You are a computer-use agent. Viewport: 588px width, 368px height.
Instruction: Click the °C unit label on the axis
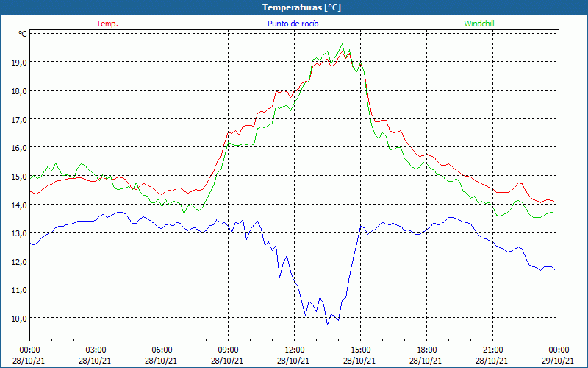[23, 34]
